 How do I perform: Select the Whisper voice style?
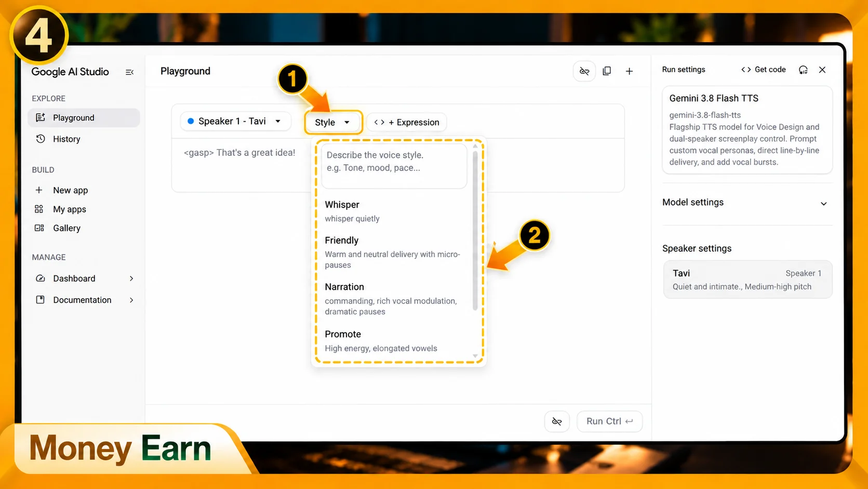click(395, 211)
